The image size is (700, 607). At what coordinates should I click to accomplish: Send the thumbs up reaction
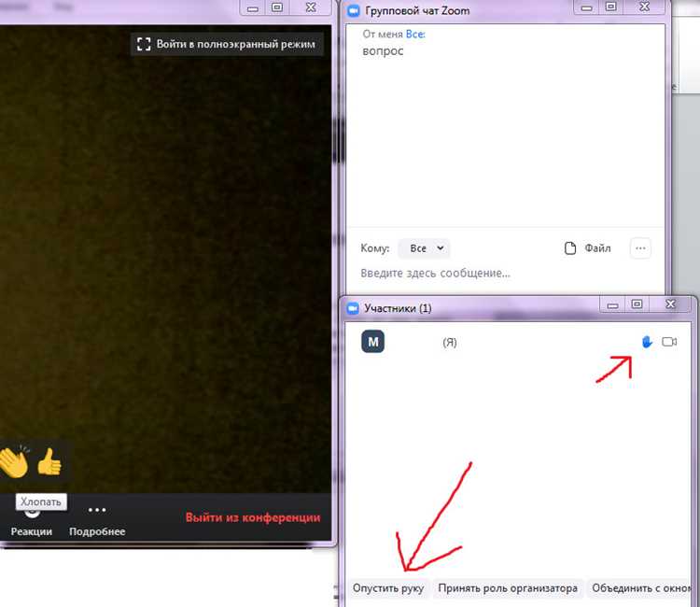[49, 462]
